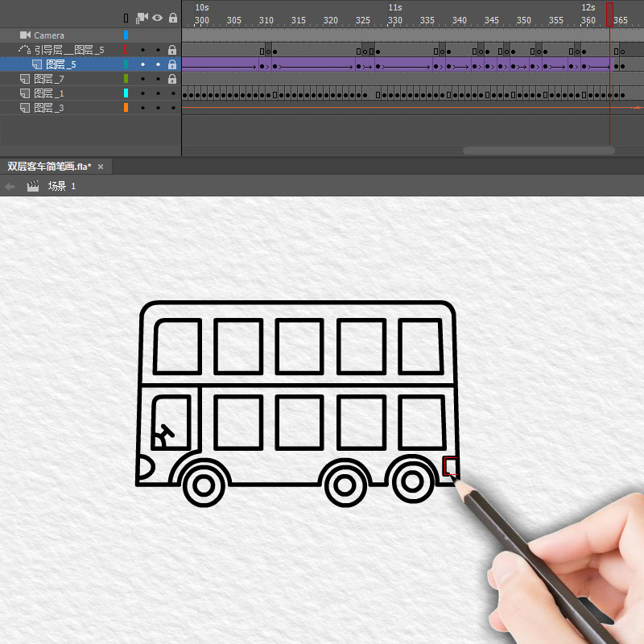
Task: Click the layer icon of 图层_7
Action: coord(25,79)
